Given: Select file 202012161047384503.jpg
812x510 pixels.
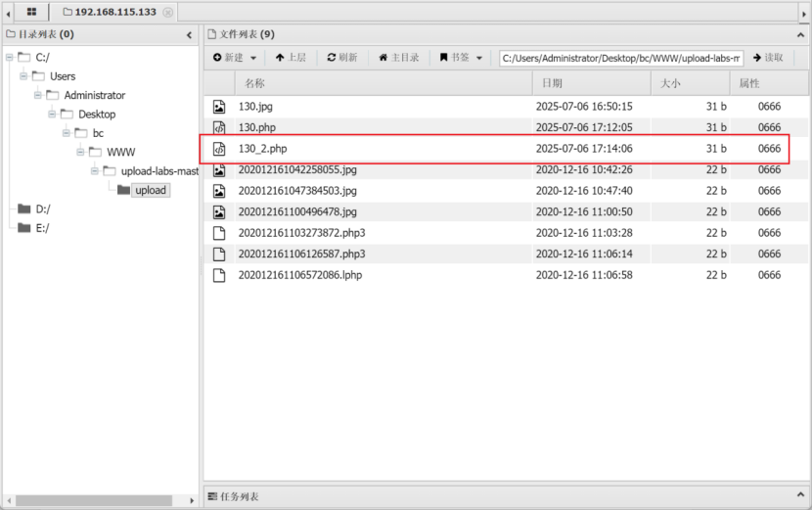Looking at the screenshot, I should pos(297,191).
